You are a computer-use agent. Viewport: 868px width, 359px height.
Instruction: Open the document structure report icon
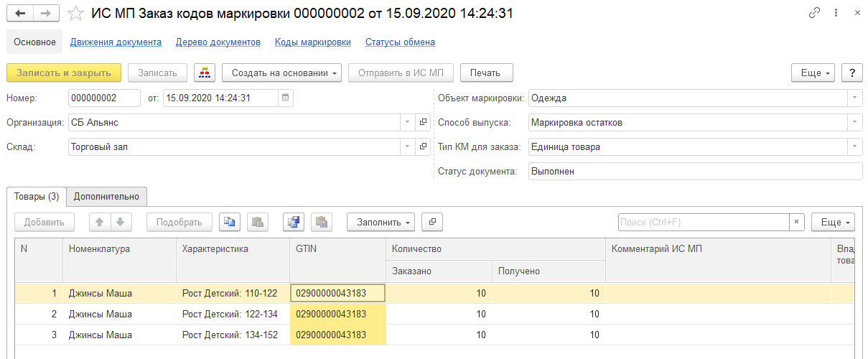[205, 73]
